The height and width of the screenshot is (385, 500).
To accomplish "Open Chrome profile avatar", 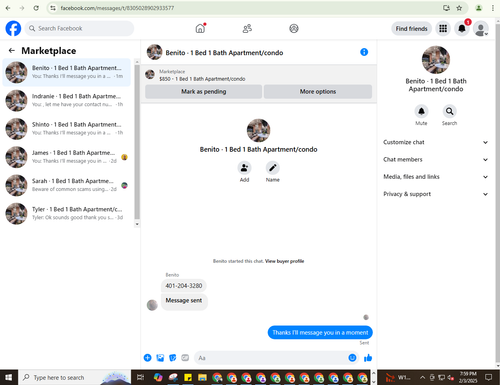I will coord(479,8).
